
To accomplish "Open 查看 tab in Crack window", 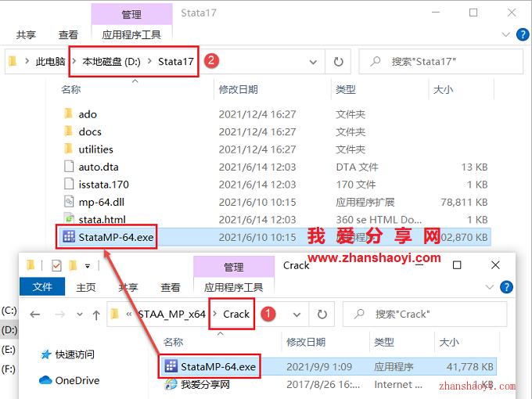I will (x=171, y=287).
